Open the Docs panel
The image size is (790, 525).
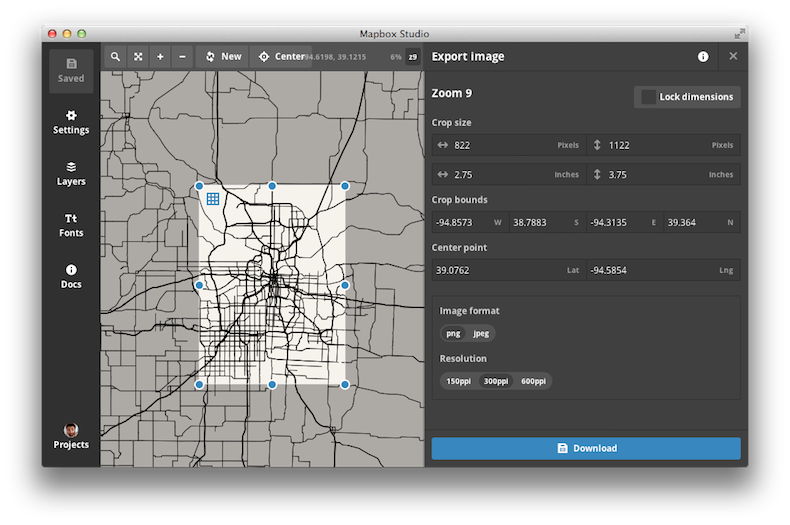pyautogui.click(x=71, y=277)
